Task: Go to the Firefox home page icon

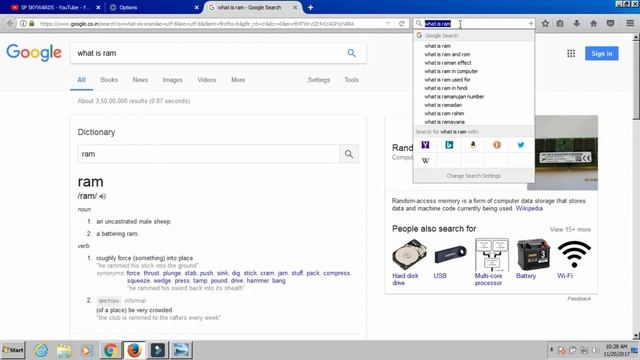Action: [593, 24]
